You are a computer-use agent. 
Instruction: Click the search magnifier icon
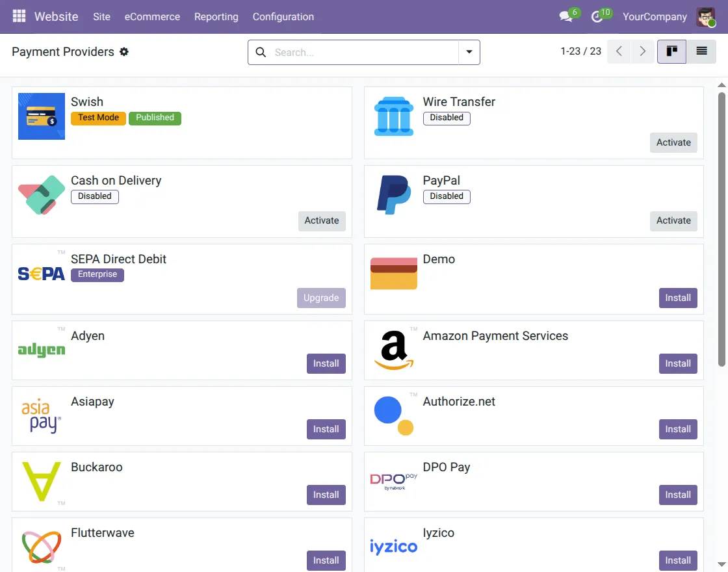pos(261,53)
